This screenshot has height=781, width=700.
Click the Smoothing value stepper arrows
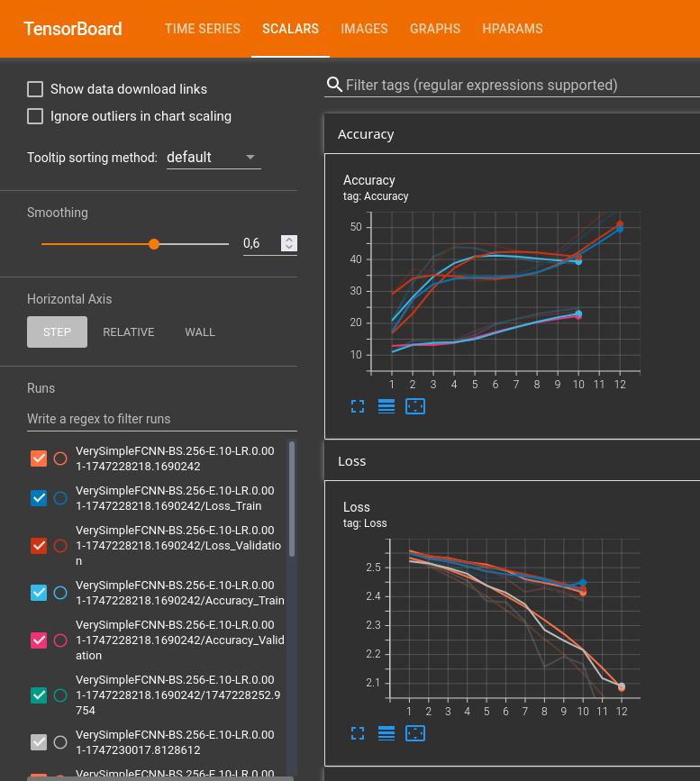[289, 243]
